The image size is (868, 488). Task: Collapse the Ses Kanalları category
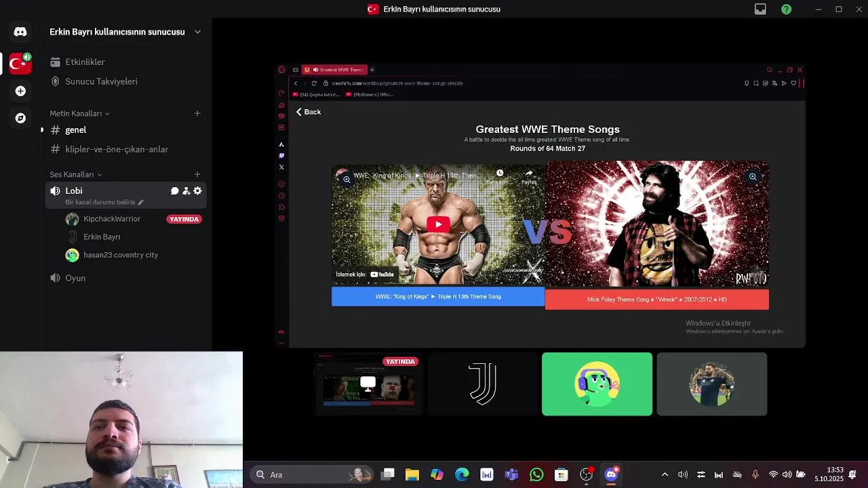pyautogui.click(x=75, y=174)
